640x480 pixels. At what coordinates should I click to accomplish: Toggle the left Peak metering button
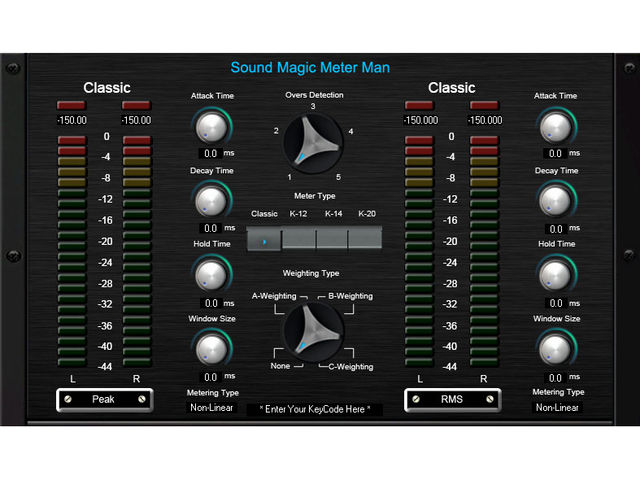(x=105, y=400)
